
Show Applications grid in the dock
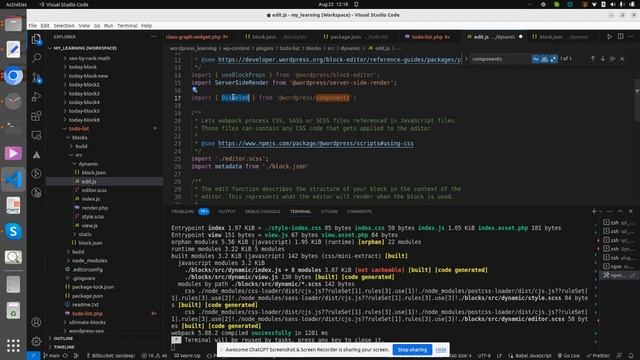[x=13, y=345]
